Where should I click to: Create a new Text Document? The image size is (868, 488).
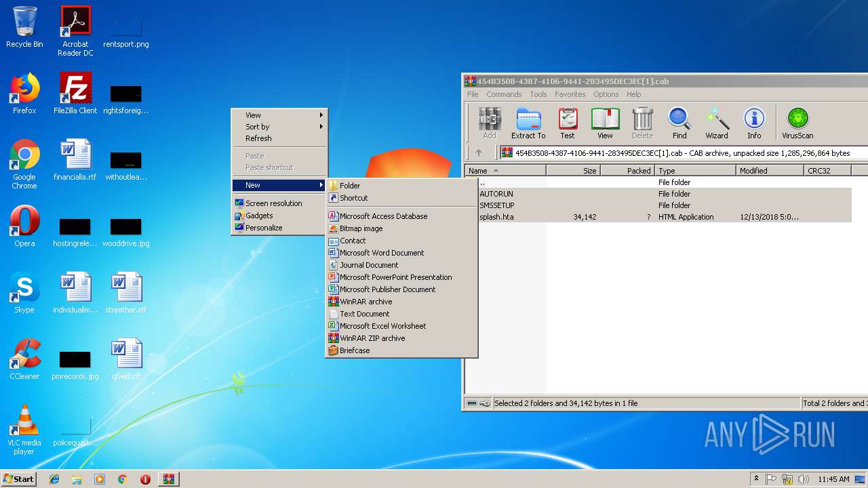(401, 314)
